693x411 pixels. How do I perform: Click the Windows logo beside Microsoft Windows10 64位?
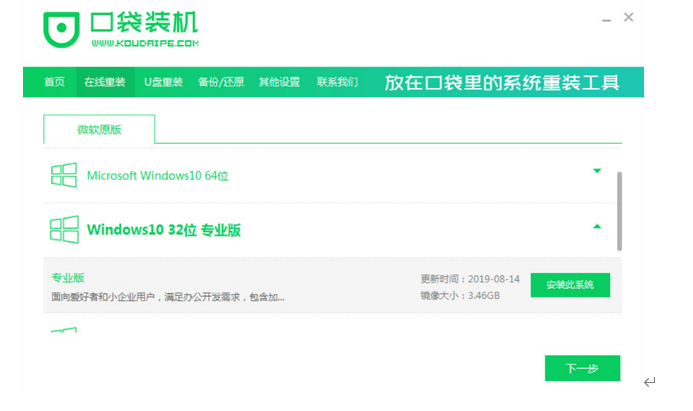click(x=64, y=175)
